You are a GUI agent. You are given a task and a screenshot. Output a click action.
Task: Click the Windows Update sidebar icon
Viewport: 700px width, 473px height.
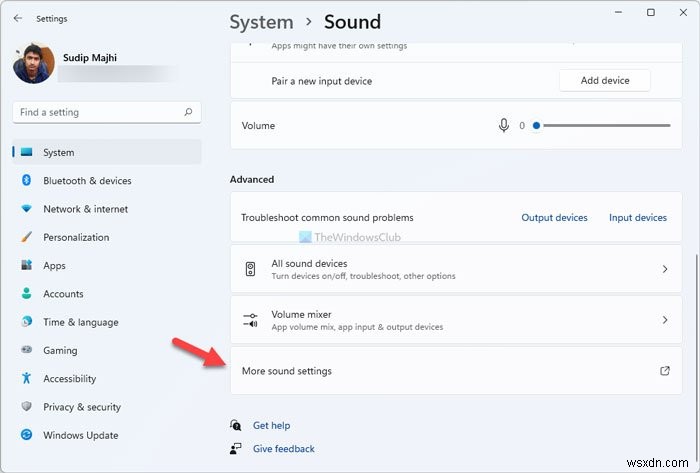(x=26, y=435)
